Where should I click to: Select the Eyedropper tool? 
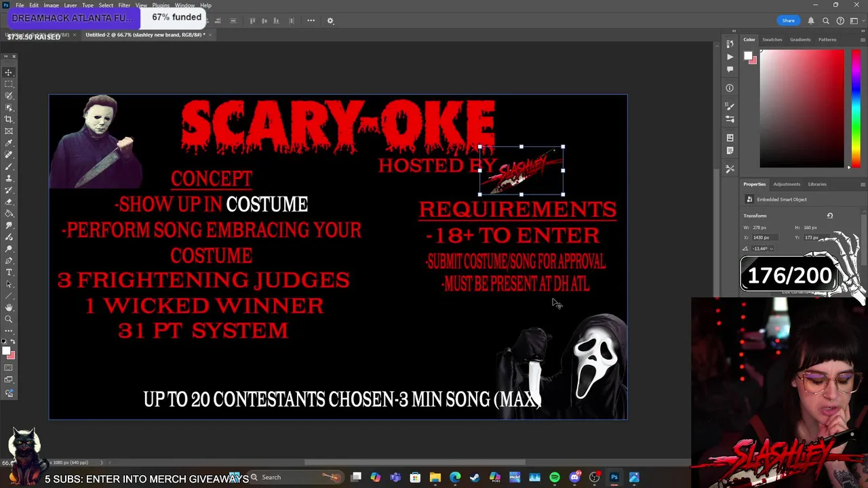tap(9, 143)
